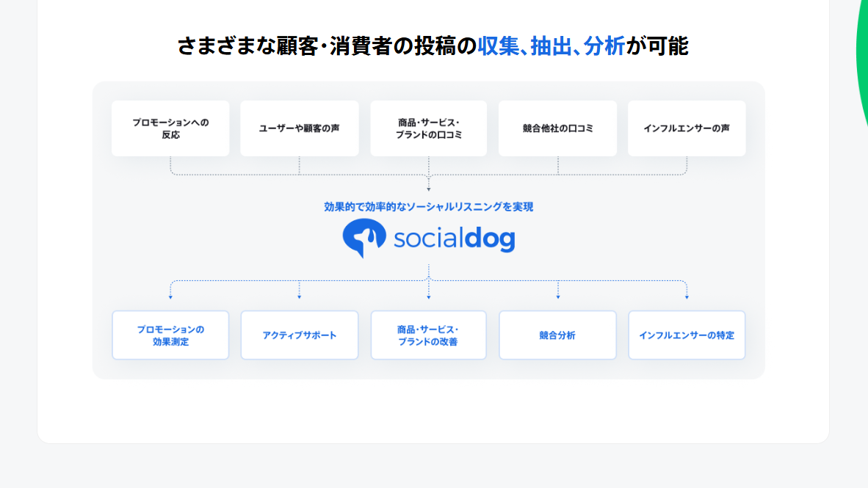
Task: Click the socialdog wordmark text
Action: pos(455,238)
